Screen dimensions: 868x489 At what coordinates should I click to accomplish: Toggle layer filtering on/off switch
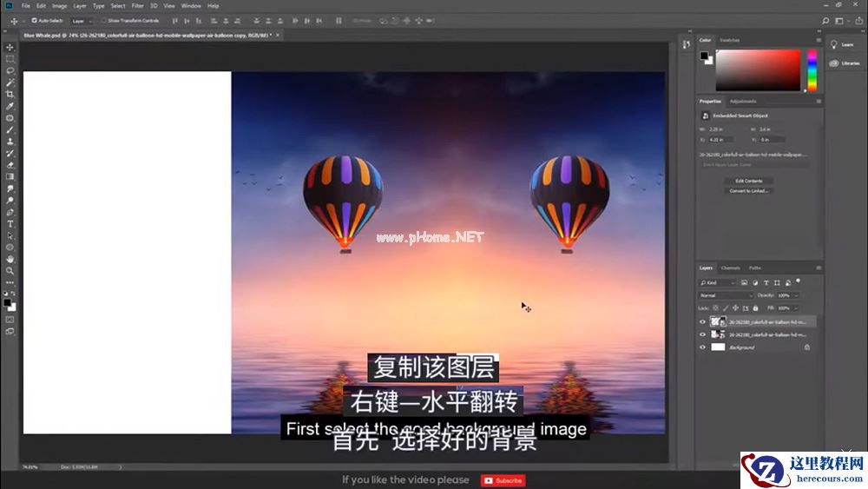coord(799,281)
